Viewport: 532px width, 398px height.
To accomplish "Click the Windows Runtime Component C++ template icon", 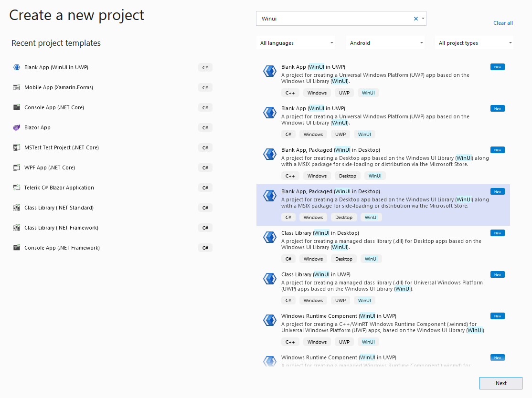I will click(x=270, y=320).
